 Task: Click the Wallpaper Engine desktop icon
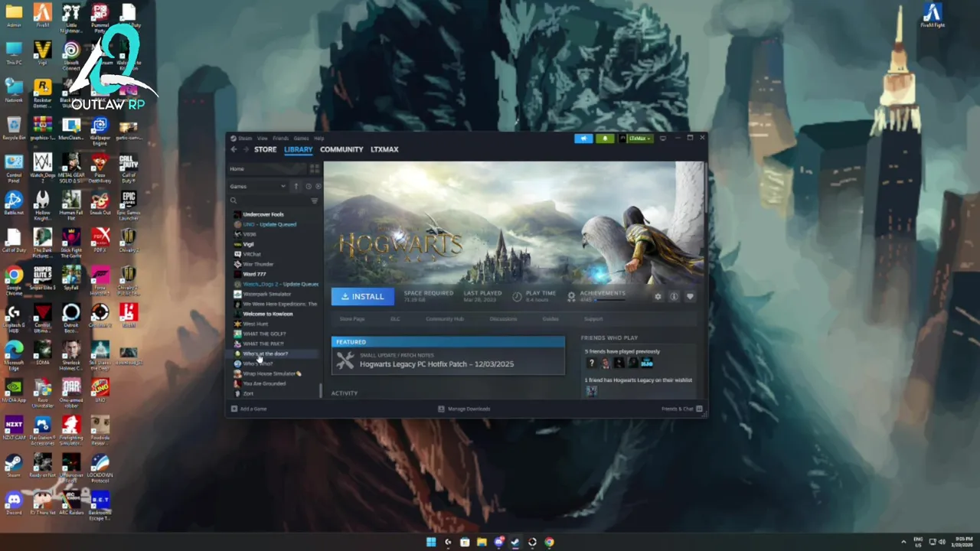click(x=100, y=129)
